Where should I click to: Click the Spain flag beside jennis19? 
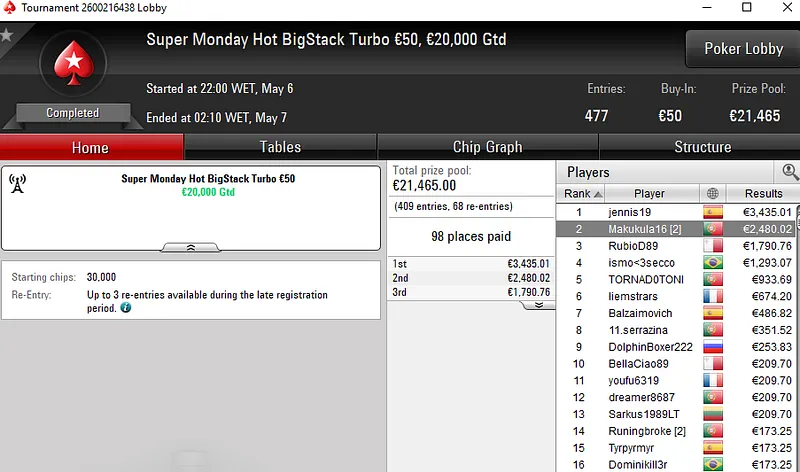[713, 212]
